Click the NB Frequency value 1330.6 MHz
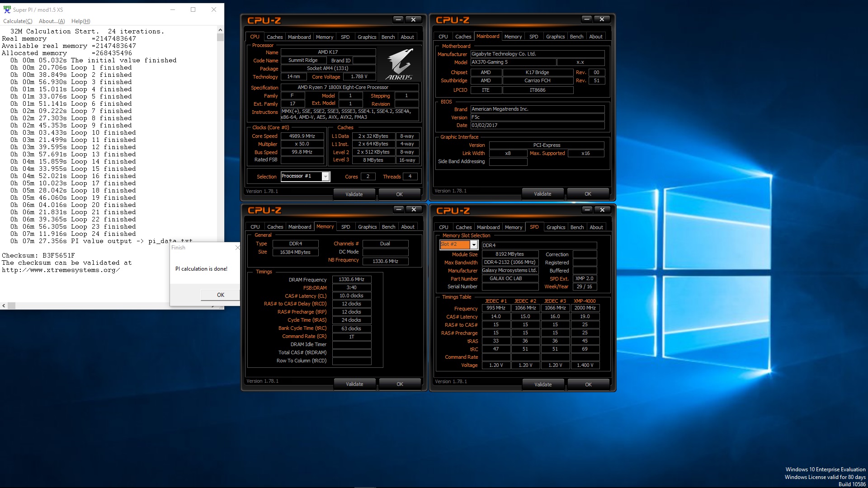 (386, 261)
